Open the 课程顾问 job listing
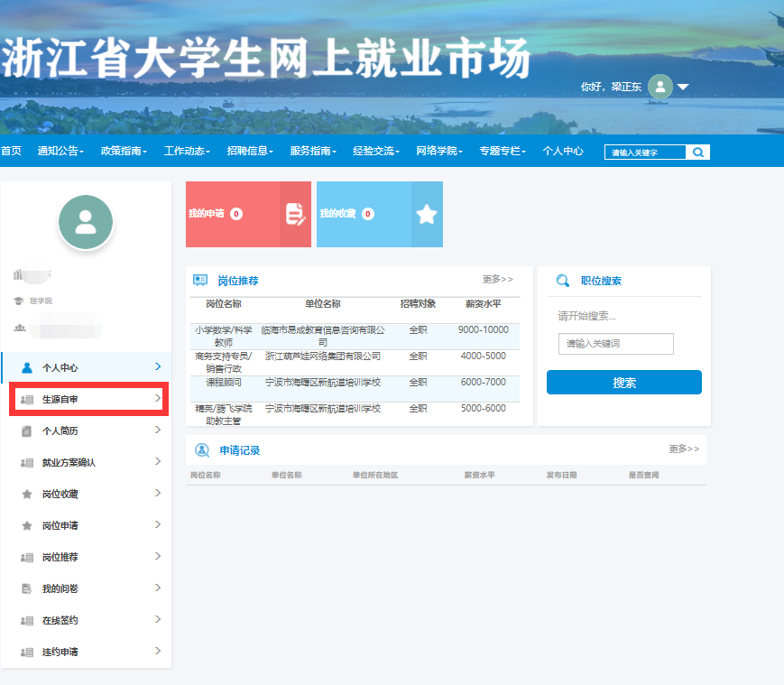The width and height of the screenshot is (784, 685). pyautogui.click(x=223, y=383)
